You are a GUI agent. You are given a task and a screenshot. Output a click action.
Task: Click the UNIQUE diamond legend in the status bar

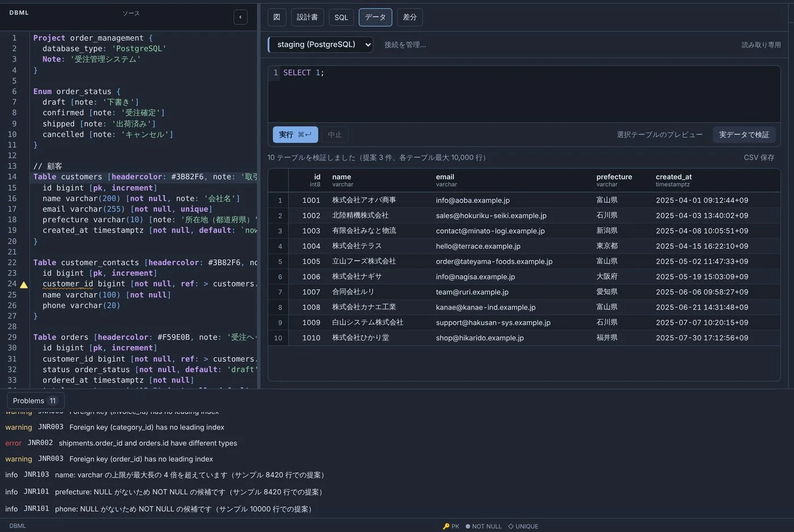[x=523, y=526]
